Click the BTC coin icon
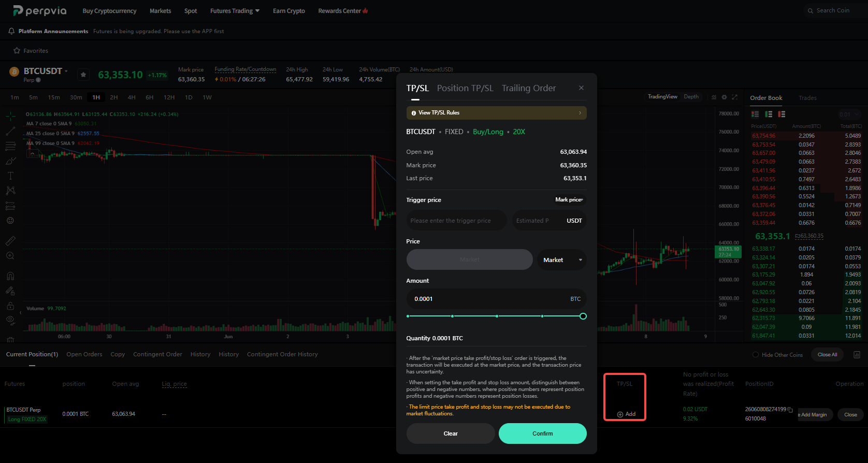868x463 pixels. pyautogui.click(x=14, y=71)
